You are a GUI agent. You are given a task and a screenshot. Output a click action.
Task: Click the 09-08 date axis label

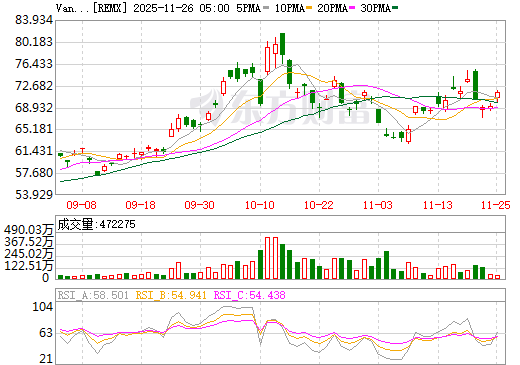[81, 205]
